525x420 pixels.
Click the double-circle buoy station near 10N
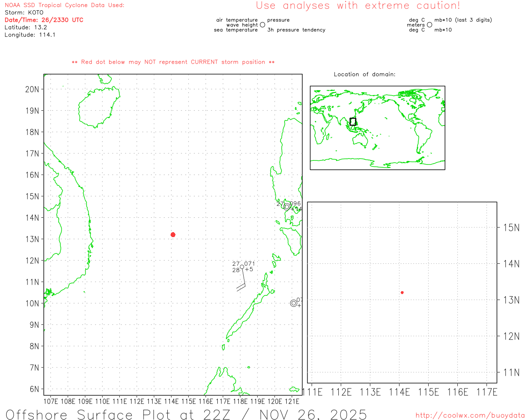point(294,303)
